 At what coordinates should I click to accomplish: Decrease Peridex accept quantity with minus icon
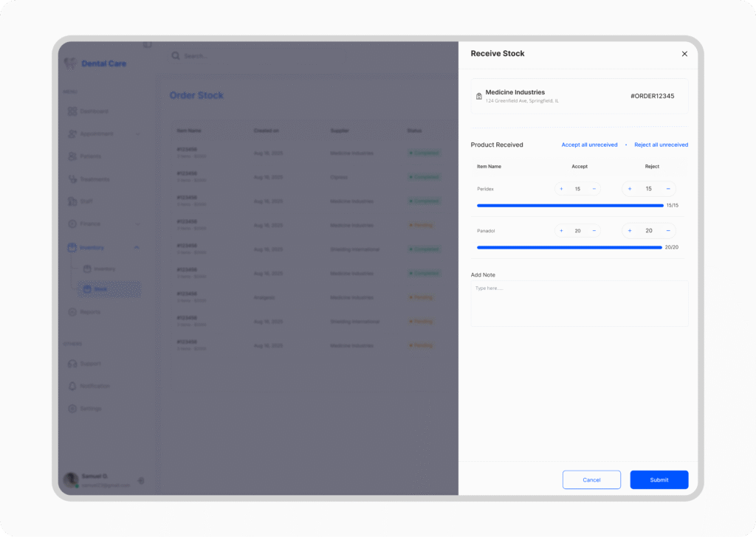coord(594,189)
